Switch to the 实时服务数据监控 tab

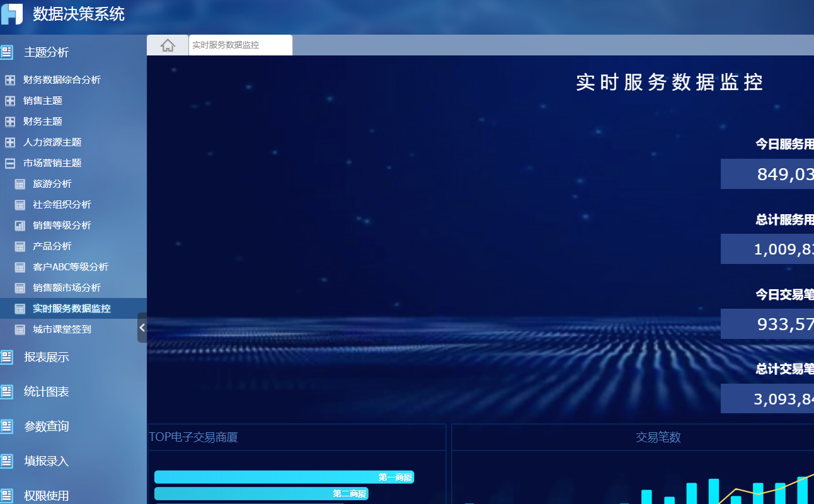point(240,45)
